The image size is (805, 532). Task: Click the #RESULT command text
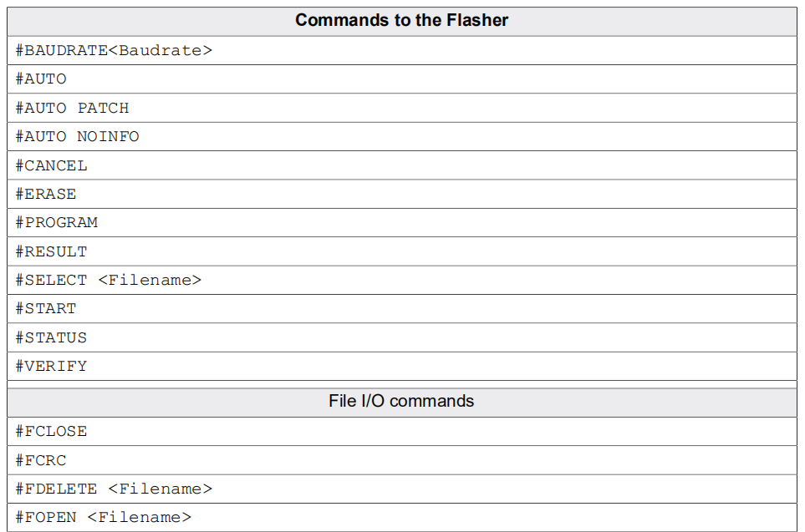[51, 251]
